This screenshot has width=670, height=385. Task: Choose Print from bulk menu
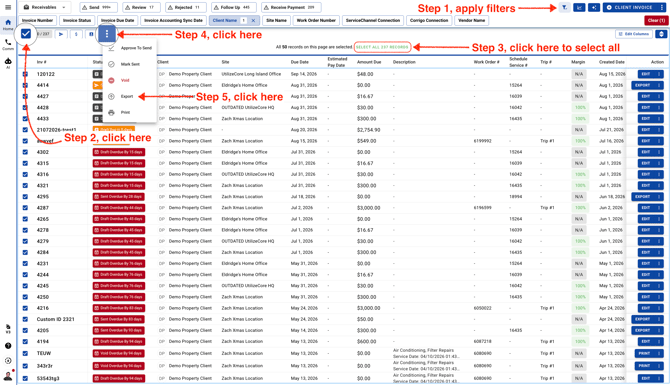point(130,112)
